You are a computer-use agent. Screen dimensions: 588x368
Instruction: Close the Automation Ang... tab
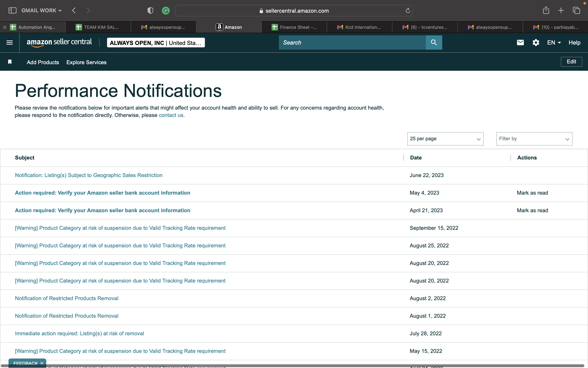coord(5,27)
